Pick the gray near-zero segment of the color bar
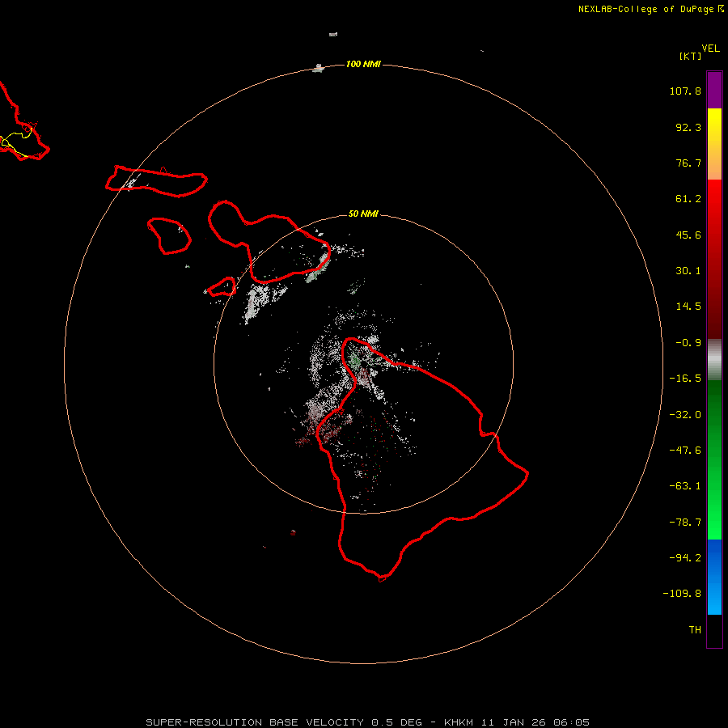 714,358
